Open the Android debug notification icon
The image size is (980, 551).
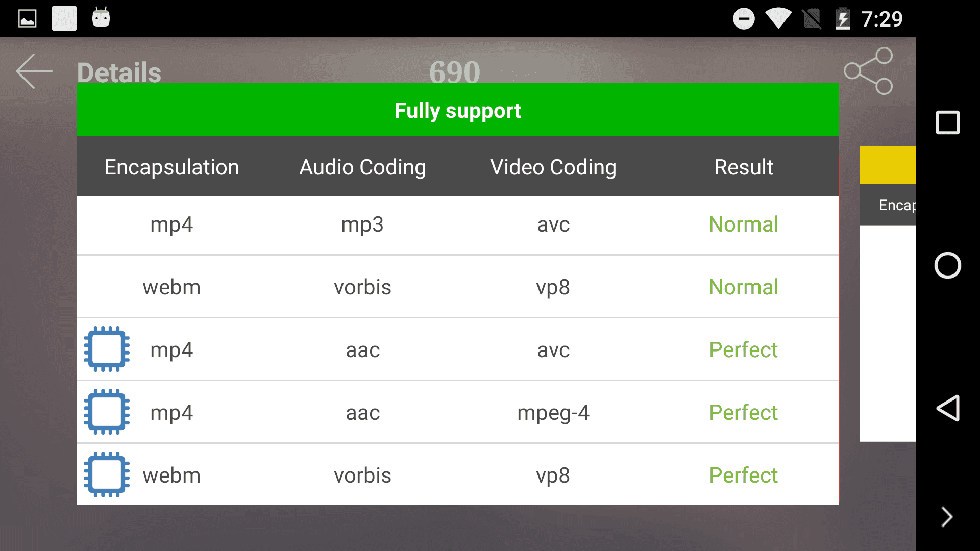pyautogui.click(x=101, y=17)
